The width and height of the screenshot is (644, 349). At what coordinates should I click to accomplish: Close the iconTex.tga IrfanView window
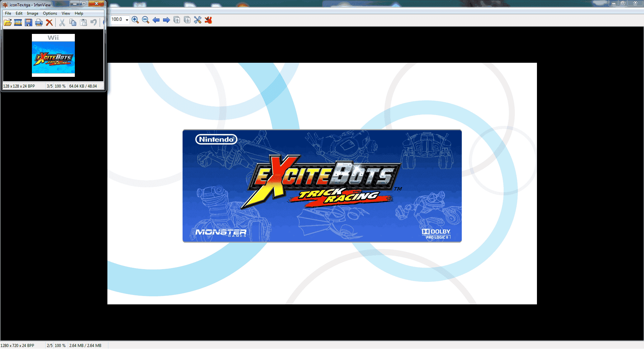click(96, 3)
